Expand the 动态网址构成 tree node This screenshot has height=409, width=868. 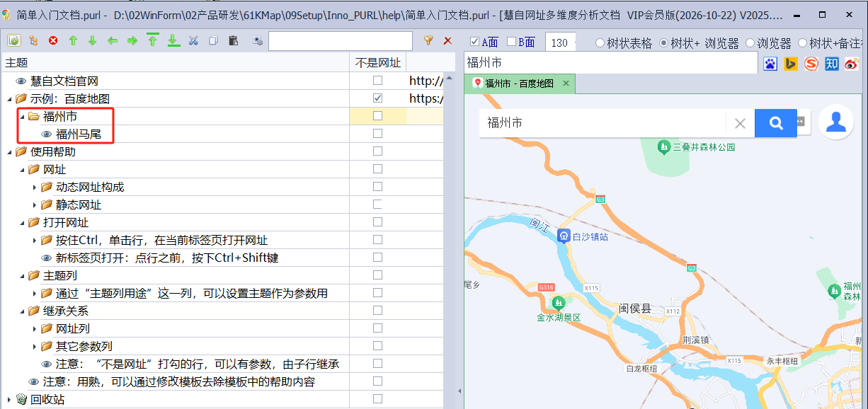35,188
